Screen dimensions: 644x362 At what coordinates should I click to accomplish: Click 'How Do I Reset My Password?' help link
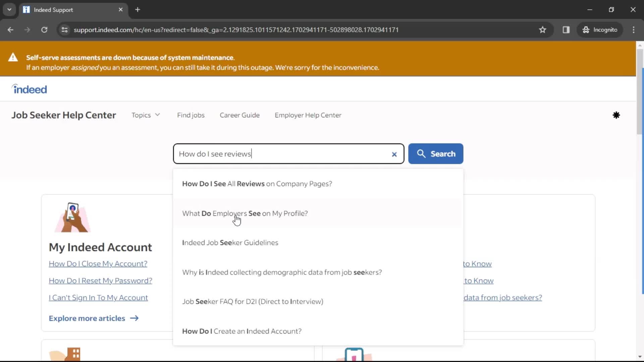[100, 280]
